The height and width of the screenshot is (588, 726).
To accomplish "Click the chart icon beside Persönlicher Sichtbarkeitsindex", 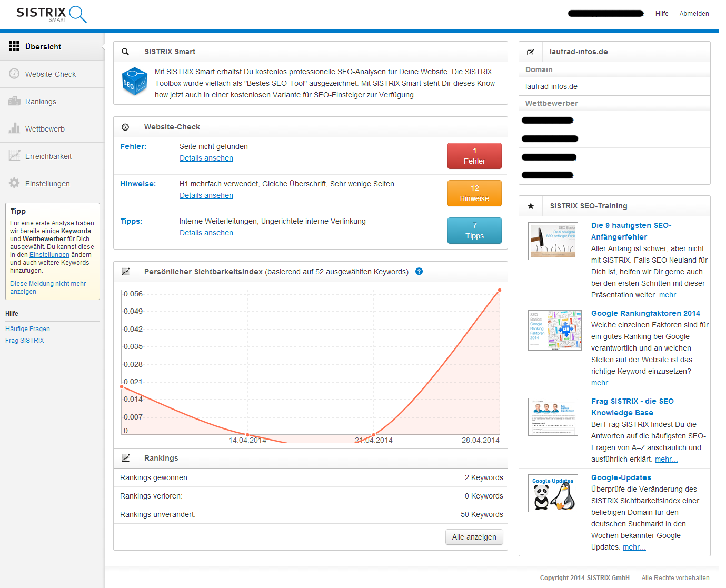I will [125, 272].
